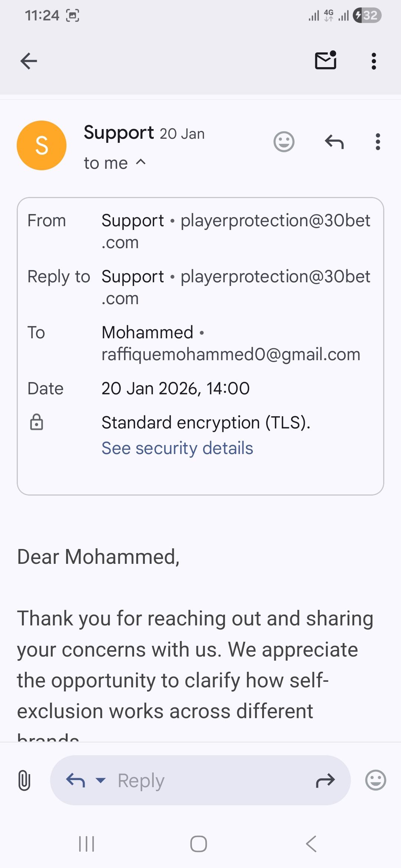Open emoji picker beside reply box

click(x=376, y=780)
